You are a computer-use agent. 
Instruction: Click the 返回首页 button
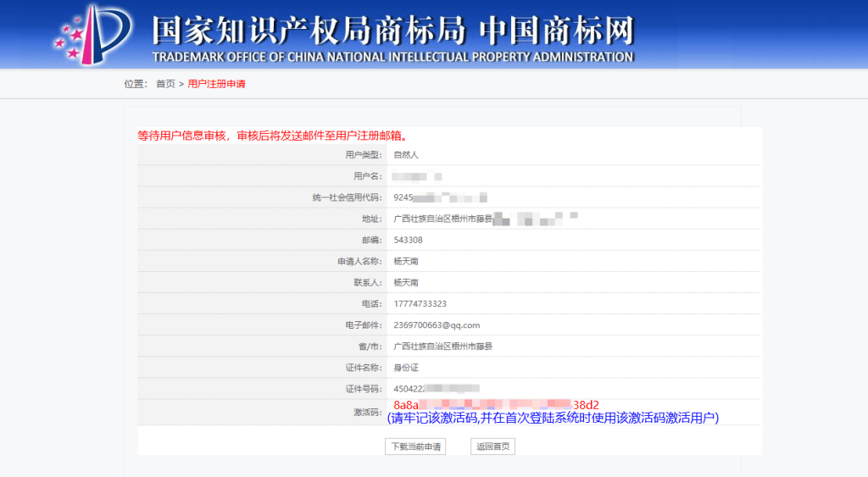coord(492,446)
